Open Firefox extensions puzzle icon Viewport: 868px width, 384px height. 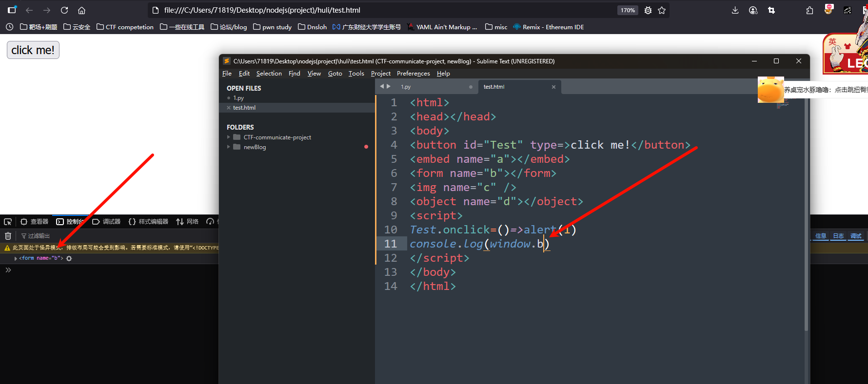(809, 10)
